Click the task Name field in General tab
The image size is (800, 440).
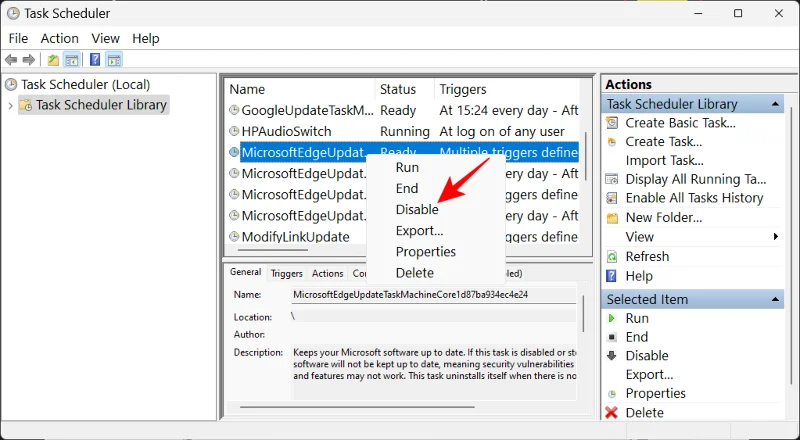[x=434, y=295]
